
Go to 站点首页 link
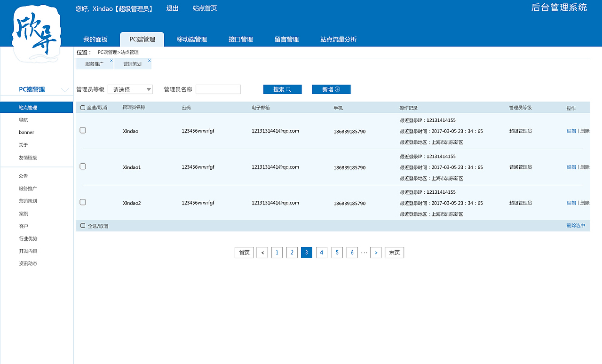coord(205,8)
